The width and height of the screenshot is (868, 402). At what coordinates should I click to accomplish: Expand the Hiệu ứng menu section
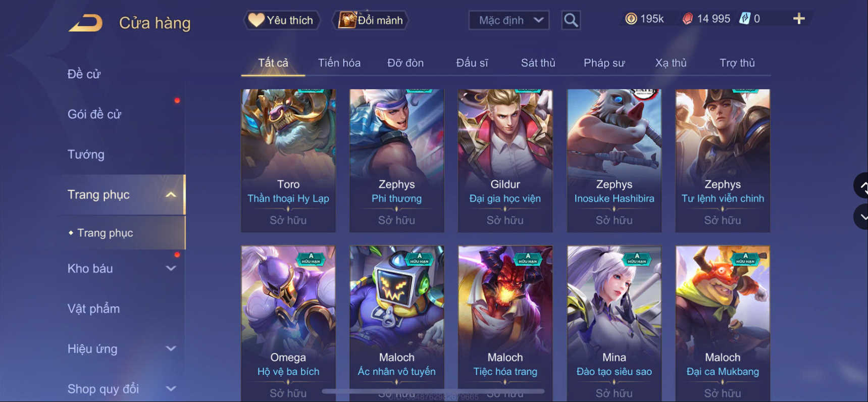tap(171, 349)
